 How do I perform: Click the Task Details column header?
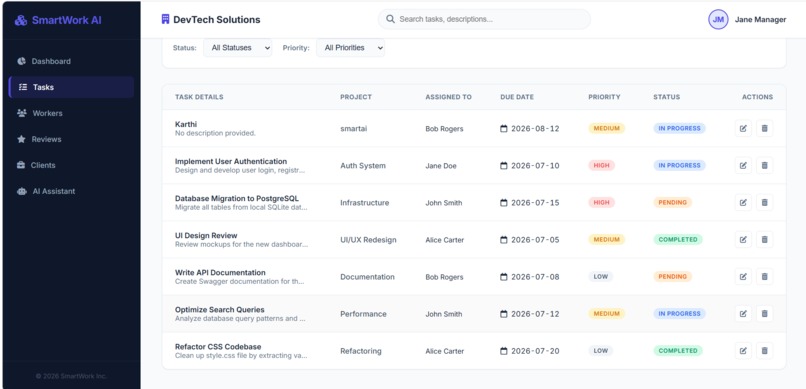[199, 97]
